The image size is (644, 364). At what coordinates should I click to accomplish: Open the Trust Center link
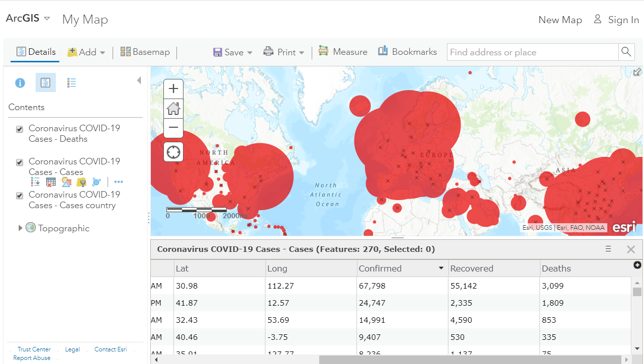click(34, 349)
